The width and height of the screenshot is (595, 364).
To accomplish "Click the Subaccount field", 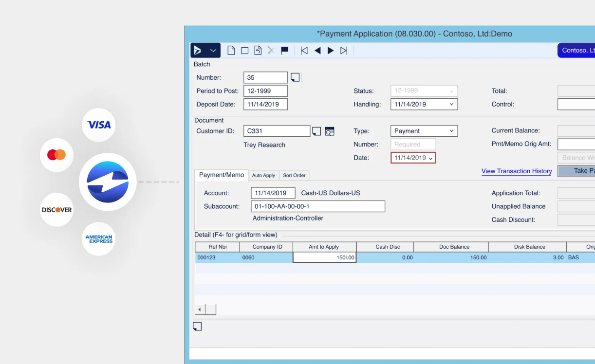I will tap(318, 206).
